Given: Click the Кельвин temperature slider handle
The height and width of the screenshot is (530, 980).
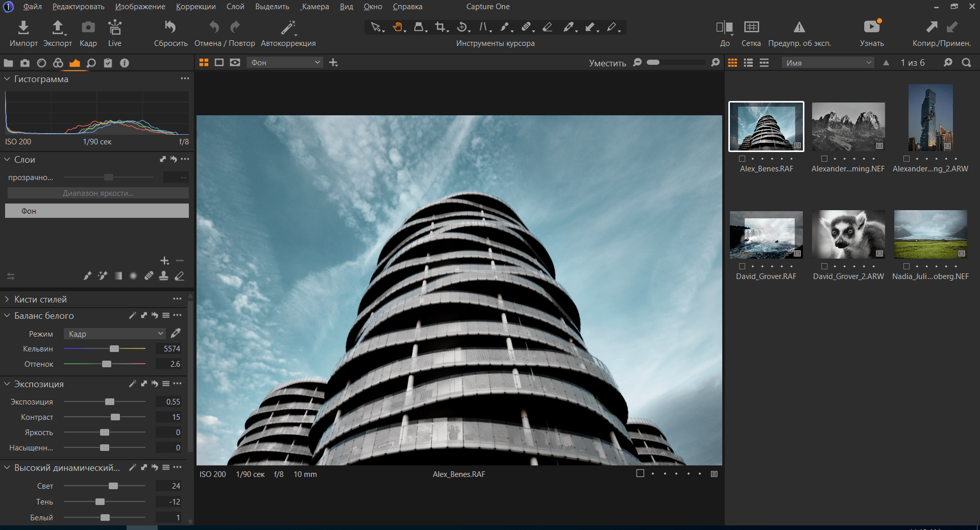Looking at the screenshot, I should (114, 349).
